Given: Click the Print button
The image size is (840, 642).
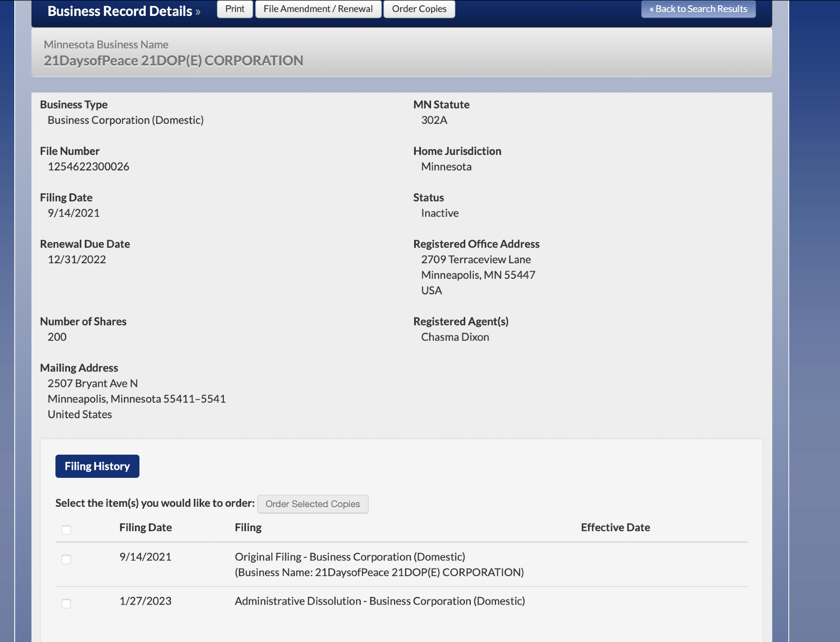Looking at the screenshot, I should 234,9.
